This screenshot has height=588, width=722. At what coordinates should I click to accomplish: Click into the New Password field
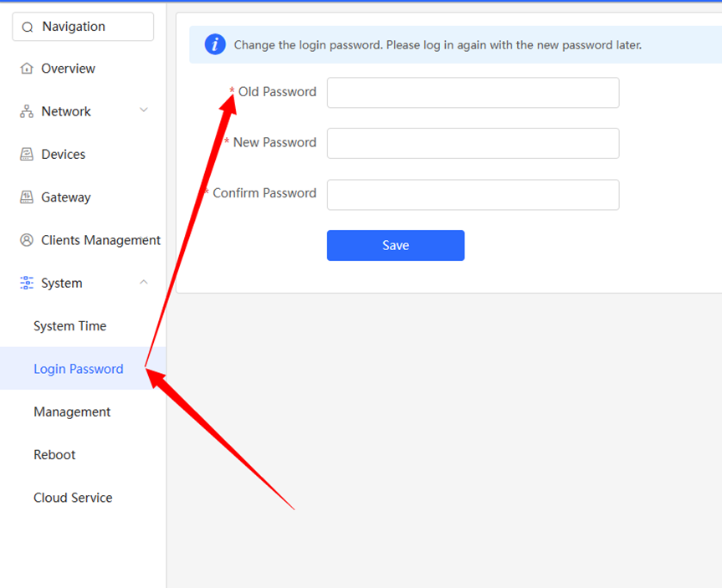tap(473, 143)
